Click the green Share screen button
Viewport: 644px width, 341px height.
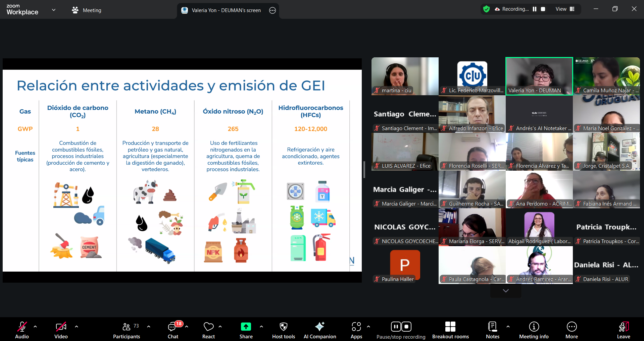tap(246, 330)
